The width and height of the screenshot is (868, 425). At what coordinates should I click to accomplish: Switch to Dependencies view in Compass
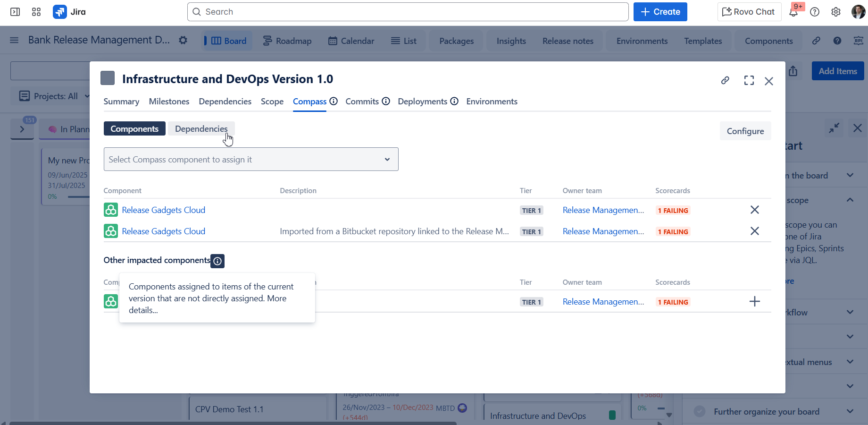pos(201,129)
